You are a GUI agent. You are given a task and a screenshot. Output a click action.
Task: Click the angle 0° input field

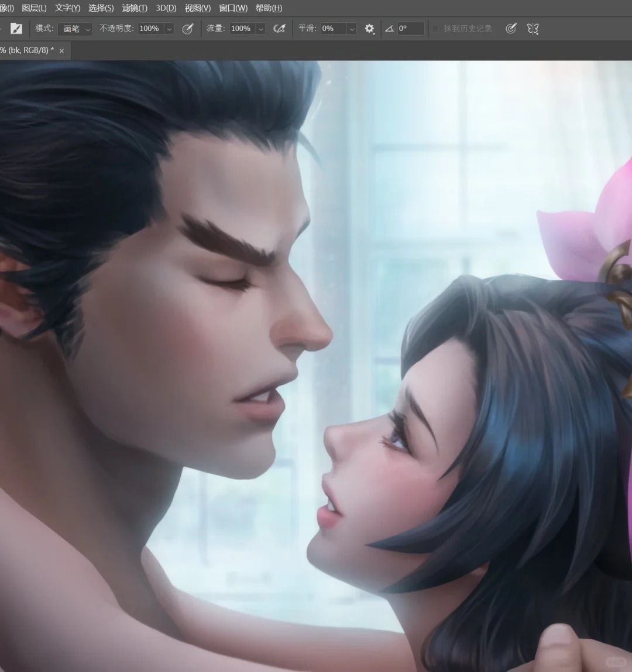411,29
